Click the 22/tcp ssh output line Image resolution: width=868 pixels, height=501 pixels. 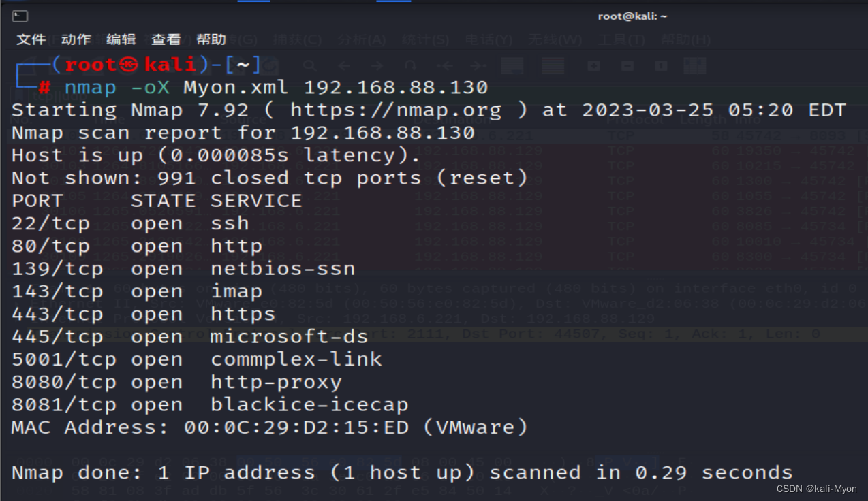129,223
